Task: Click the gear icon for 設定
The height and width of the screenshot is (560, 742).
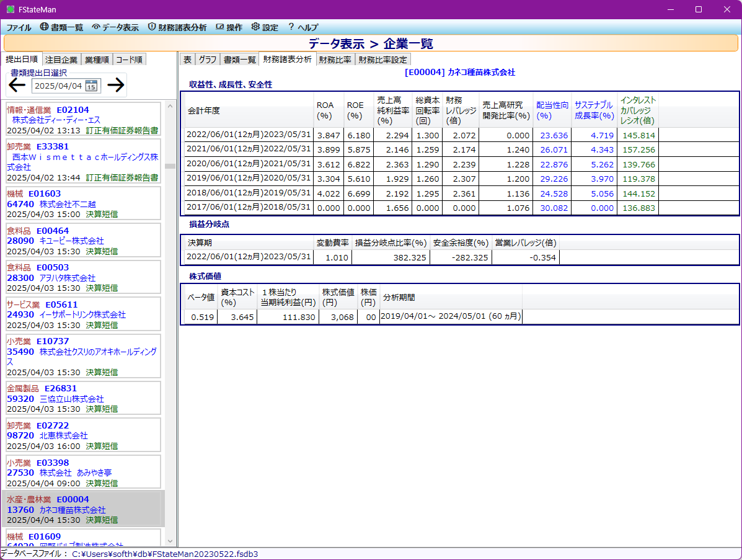Action: pos(255,27)
